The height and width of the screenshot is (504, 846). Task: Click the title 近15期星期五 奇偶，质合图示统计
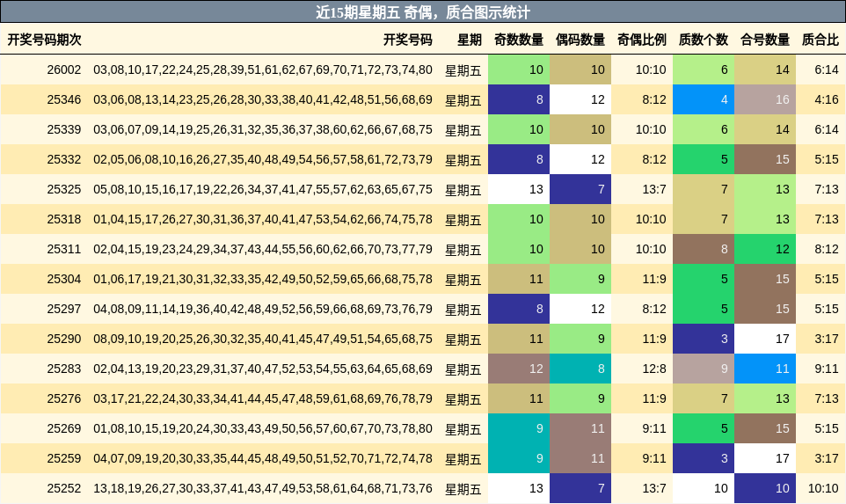pyautogui.click(x=423, y=11)
